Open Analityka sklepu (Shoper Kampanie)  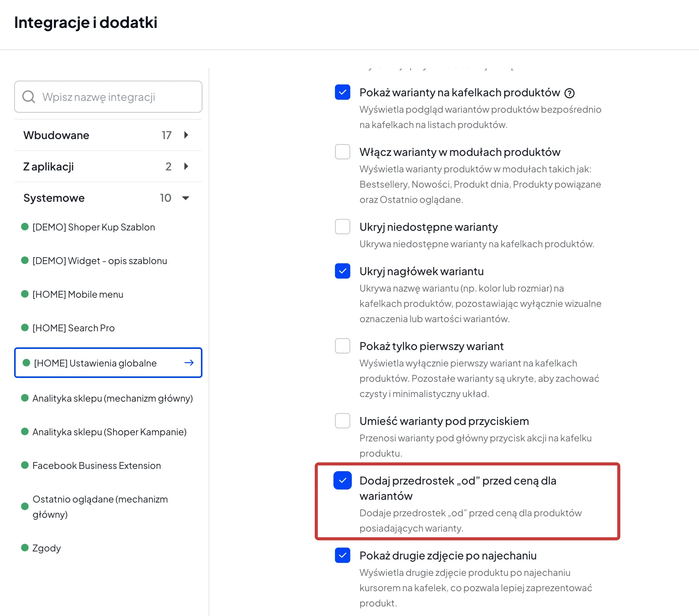[x=109, y=432]
